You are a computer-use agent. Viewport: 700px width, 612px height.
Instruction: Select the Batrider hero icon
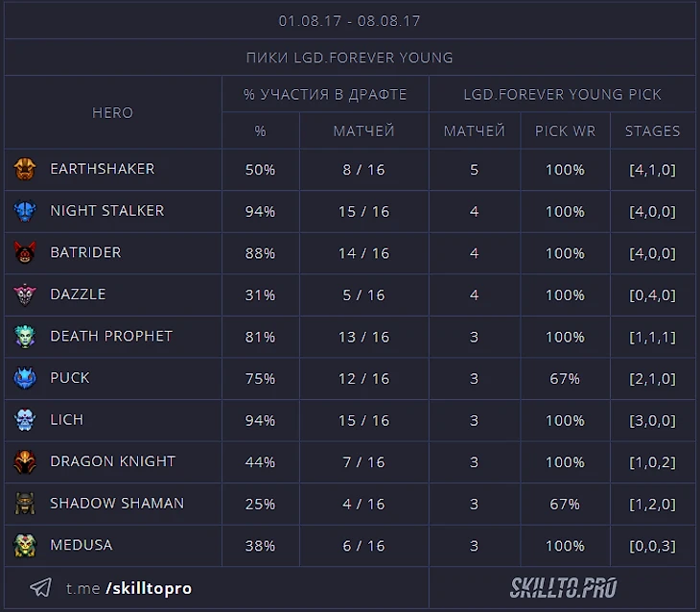(x=25, y=253)
